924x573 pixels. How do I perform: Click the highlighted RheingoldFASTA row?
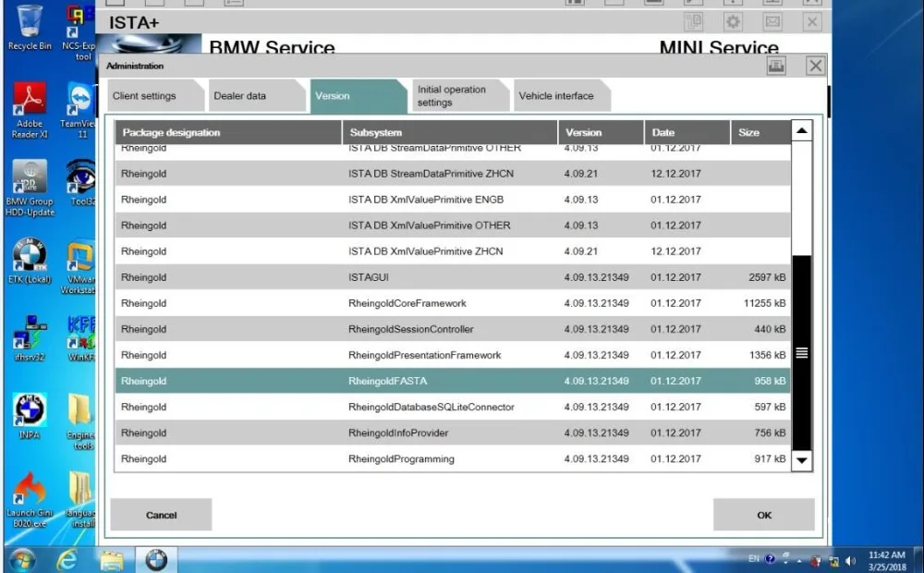pos(453,381)
